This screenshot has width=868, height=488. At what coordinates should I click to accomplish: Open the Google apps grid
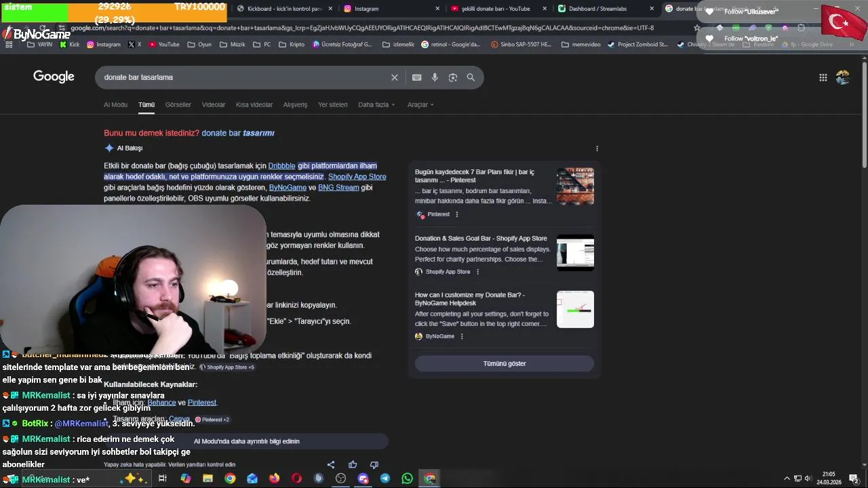click(x=823, y=77)
